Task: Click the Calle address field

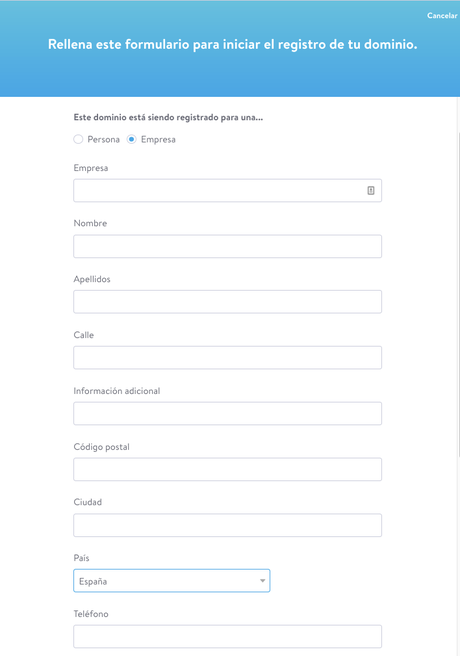Action: click(x=227, y=358)
